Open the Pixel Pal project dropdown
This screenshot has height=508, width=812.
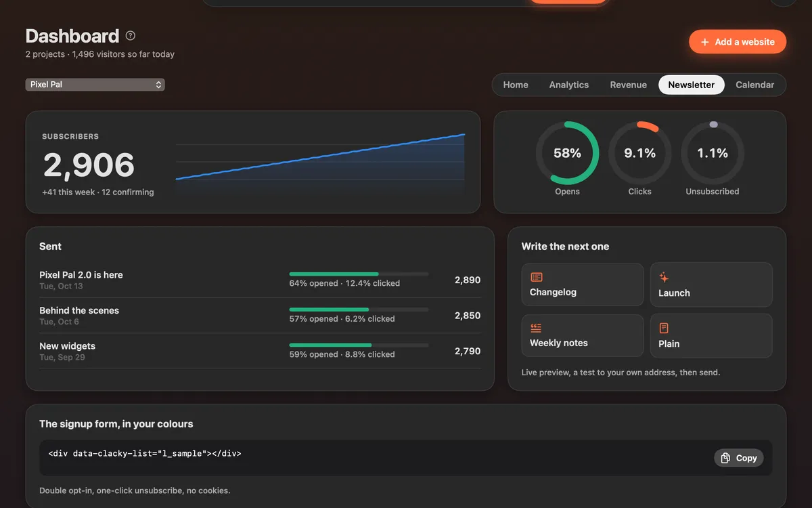95,85
